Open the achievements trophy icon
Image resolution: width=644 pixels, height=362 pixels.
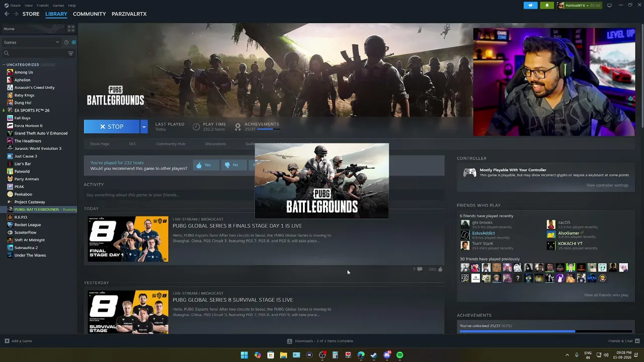point(237,127)
